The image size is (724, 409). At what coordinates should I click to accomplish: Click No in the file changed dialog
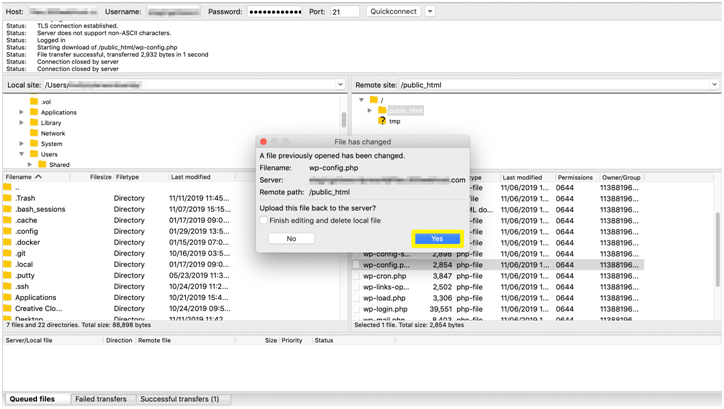pos(291,239)
